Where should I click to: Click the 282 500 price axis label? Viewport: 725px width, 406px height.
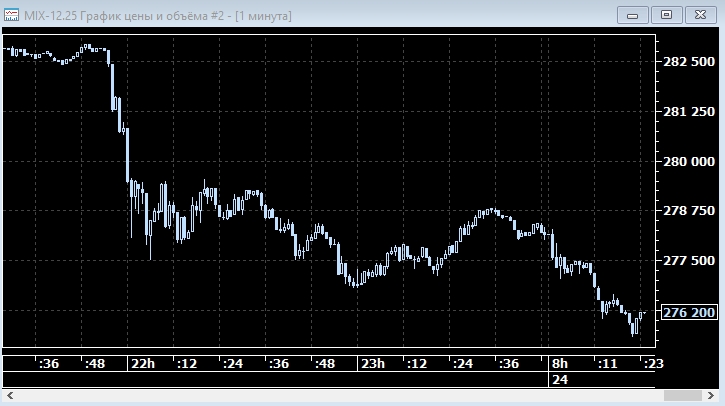tap(689, 62)
